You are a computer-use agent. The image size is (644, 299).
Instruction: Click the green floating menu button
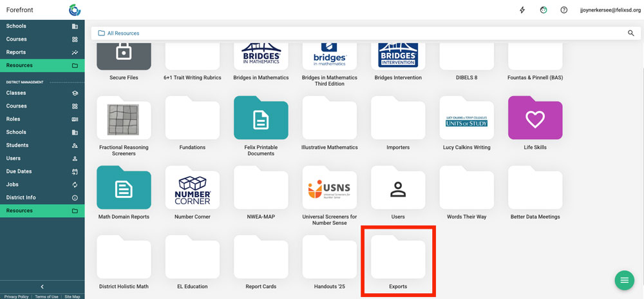[623, 280]
